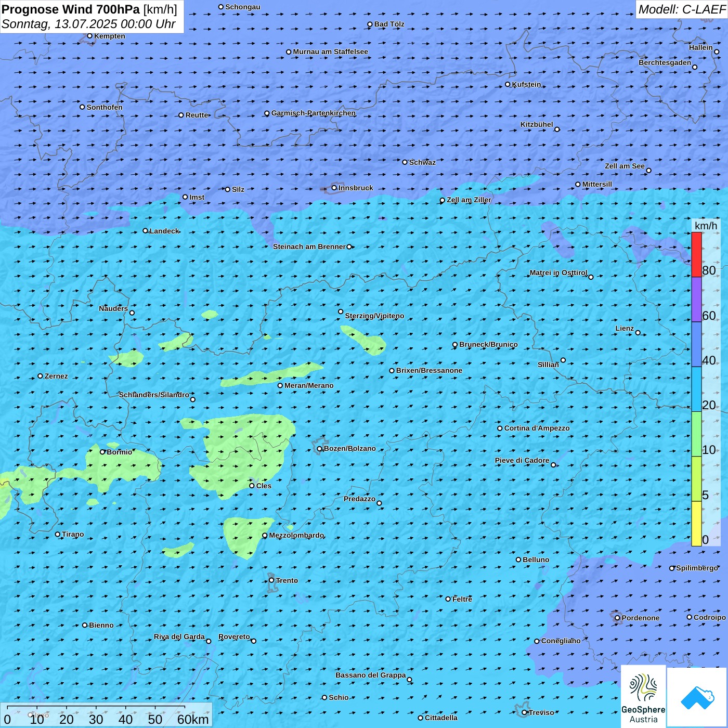Click the Feltre location dot
The width and height of the screenshot is (728, 728).
448,599
